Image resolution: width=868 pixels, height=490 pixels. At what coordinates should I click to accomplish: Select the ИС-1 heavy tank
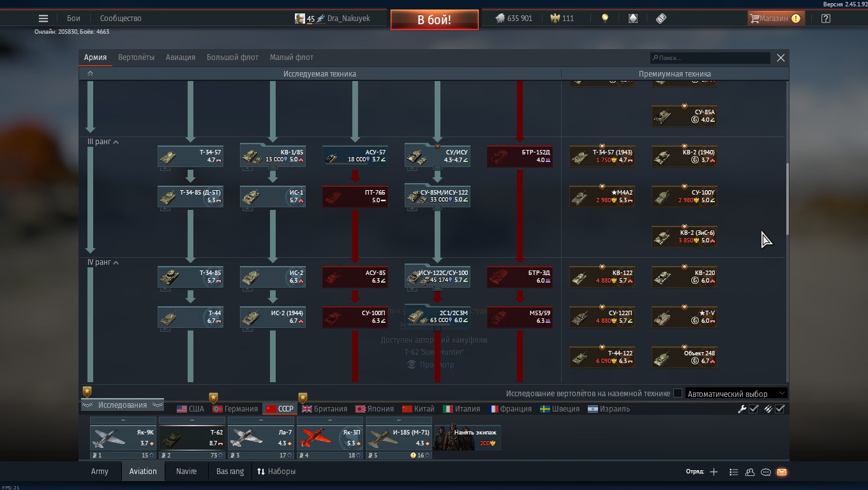[273, 197]
